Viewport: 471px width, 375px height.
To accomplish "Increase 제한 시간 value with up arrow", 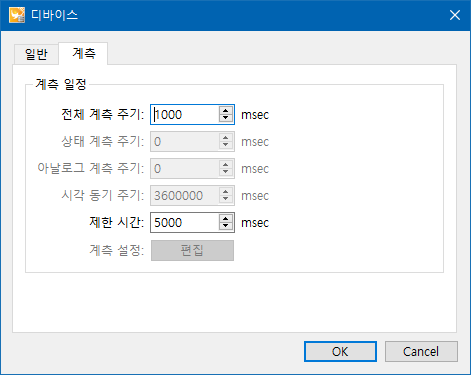I will [226, 219].
